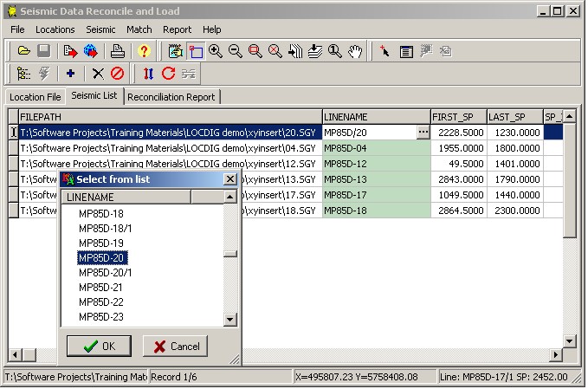588x389 pixels.
Task: Open help with the question mark icon
Action: [x=145, y=52]
